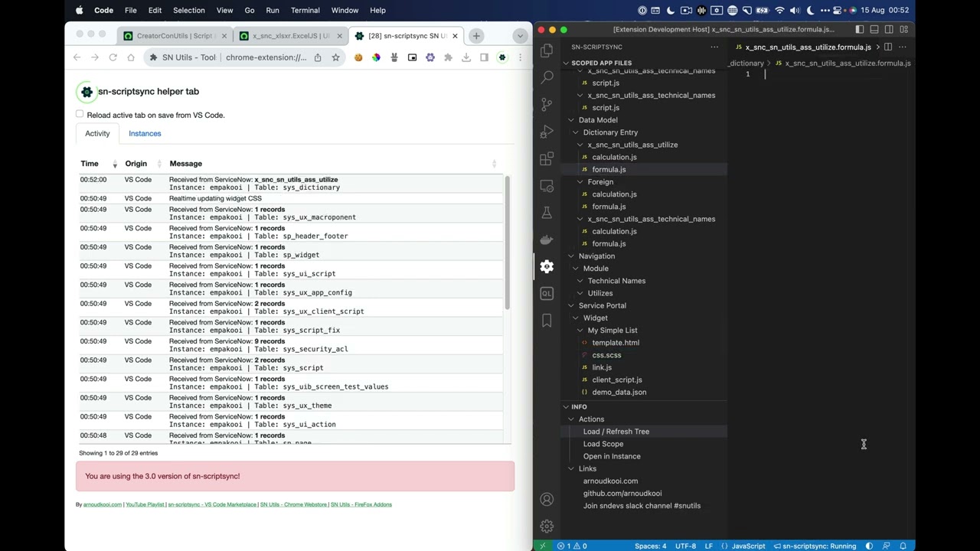The image size is (980, 551).
Task: Click the sn-scriptsync: Running status item
Action: tap(815, 546)
